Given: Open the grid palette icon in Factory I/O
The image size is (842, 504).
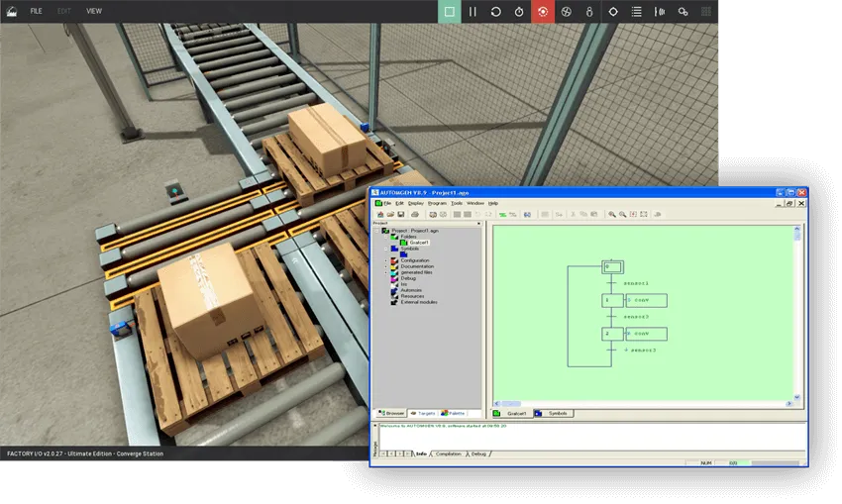Looking at the screenshot, I should pos(706,11).
